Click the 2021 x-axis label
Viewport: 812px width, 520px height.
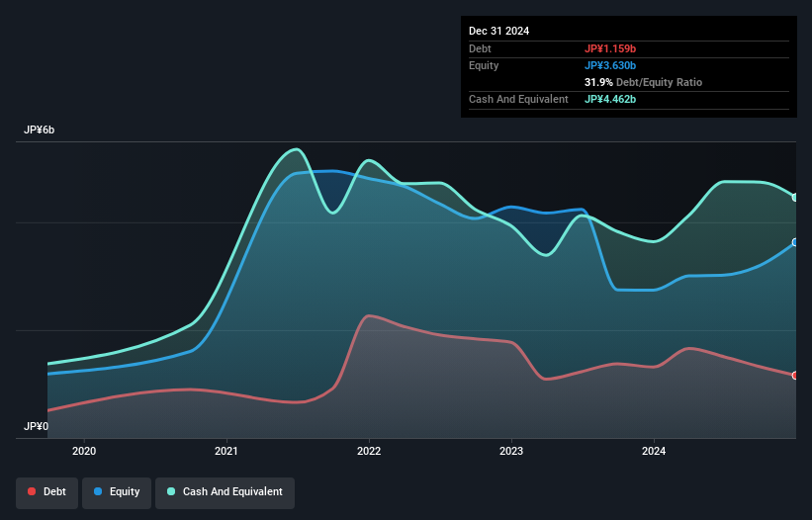coord(226,451)
